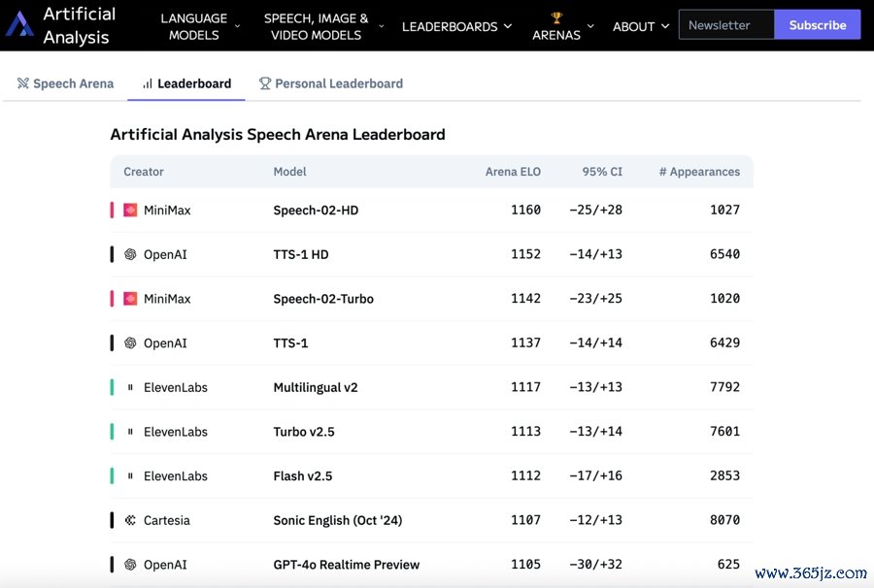Click the Cartesia logo icon

click(130, 520)
